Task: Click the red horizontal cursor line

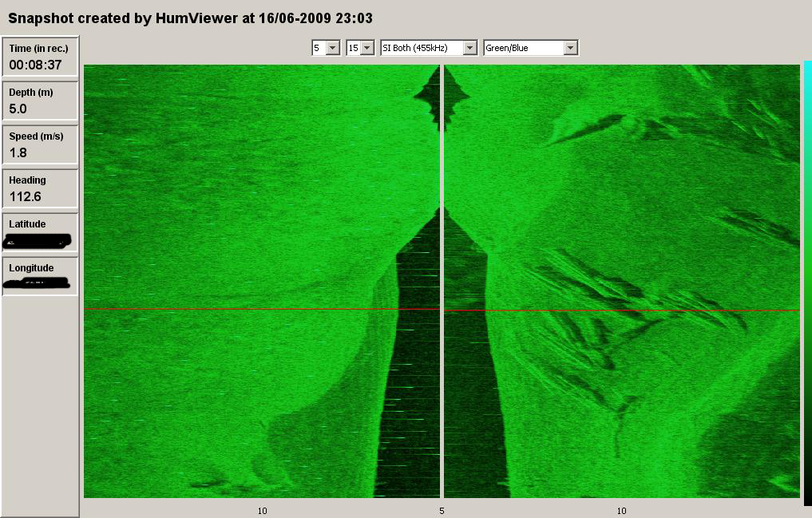Action: [x=240, y=309]
